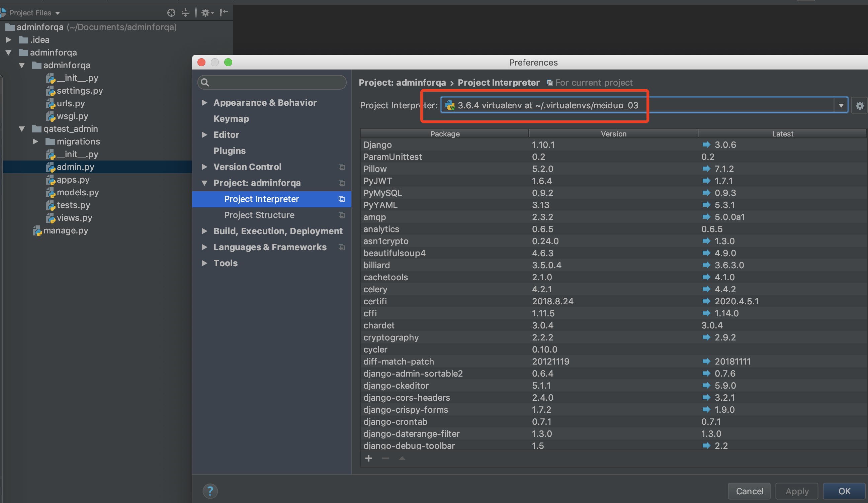Collapse the Project: adminforqa settings section
The image size is (868, 503).
(x=204, y=183)
